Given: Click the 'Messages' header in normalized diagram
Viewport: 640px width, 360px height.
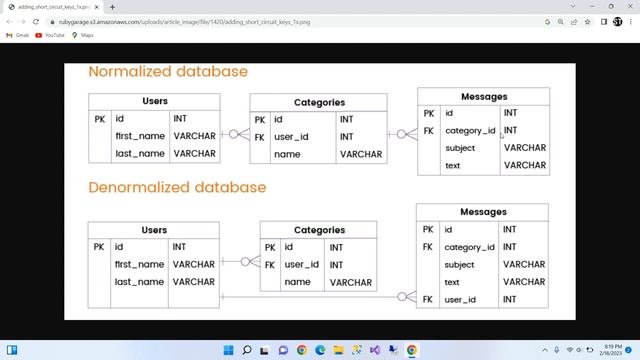Looking at the screenshot, I should click(x=484, y=97).
